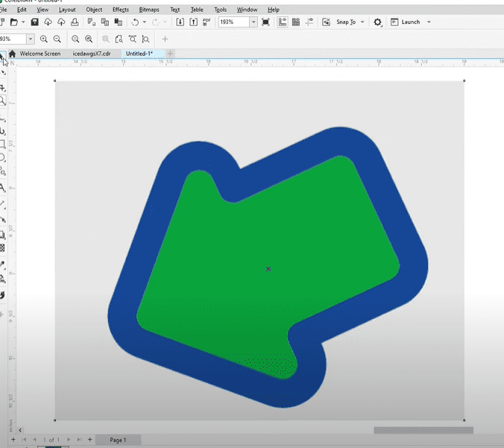Toggle the Show Grid button
Screen dimensions: 504x448
[x=295, y=22]
